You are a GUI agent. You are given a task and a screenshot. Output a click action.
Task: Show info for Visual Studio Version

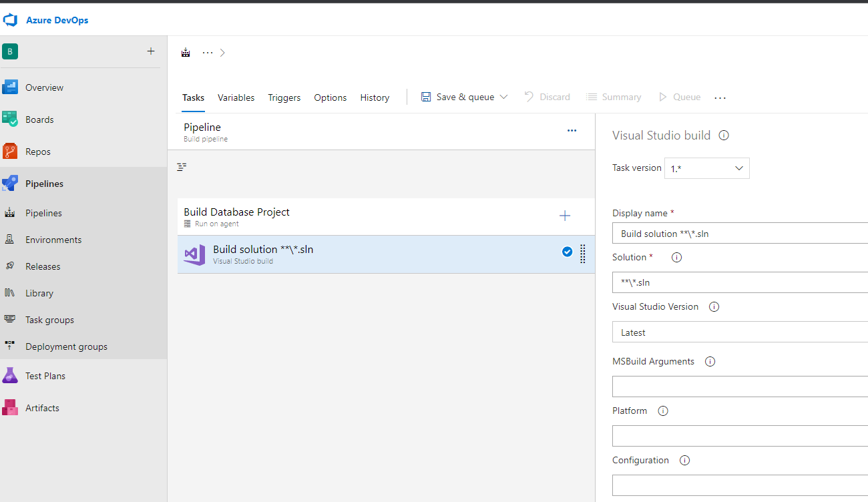point(714,307)
